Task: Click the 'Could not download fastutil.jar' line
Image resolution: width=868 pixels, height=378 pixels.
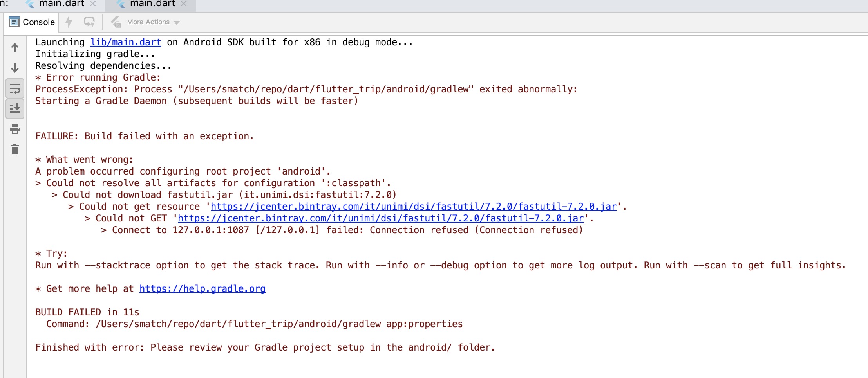Action: point(224,195)
